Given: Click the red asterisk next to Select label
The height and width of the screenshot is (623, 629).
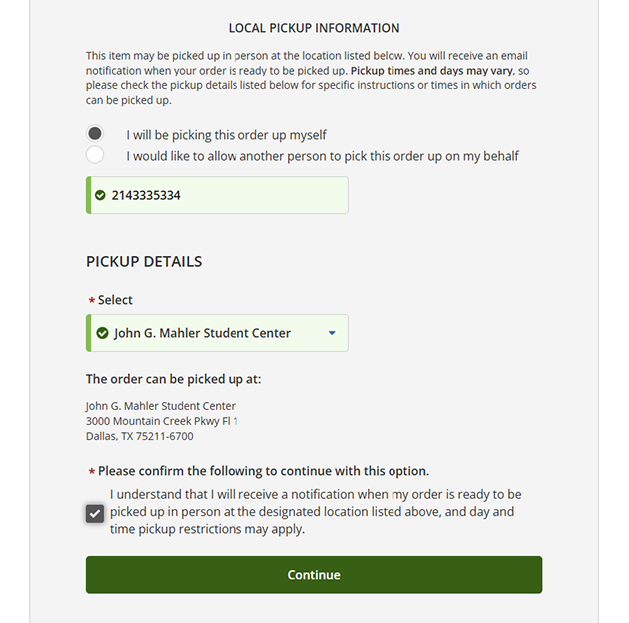Looking at the screenshot, I should [92, 300].
